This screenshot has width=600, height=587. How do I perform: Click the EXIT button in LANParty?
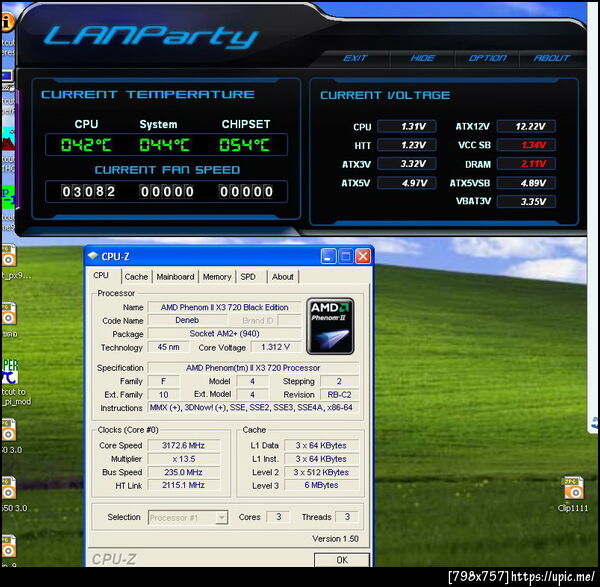point(355,58)
